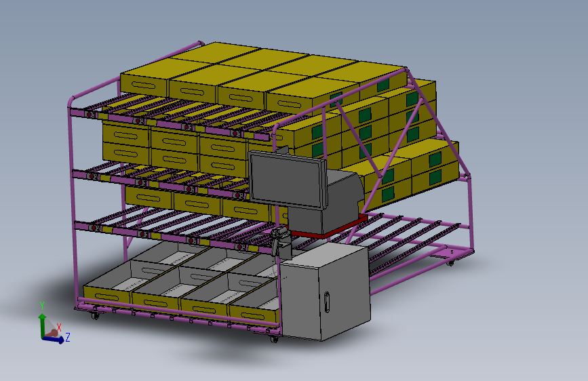This screenshot has width=588, height=381.
Task: Click the red X axis label on the triad
Action: (59, 327)
